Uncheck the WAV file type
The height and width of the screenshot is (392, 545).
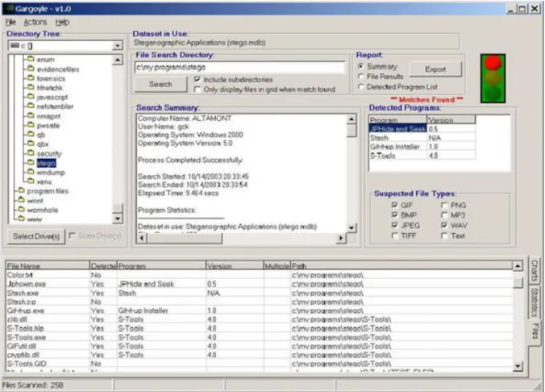coord(444,225)
